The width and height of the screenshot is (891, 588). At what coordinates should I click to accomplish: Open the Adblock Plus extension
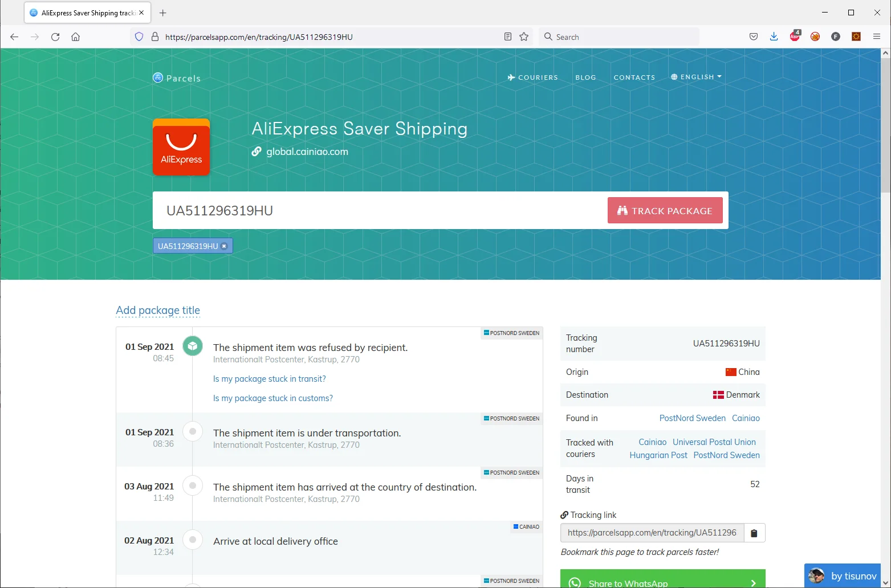(795, 36)
